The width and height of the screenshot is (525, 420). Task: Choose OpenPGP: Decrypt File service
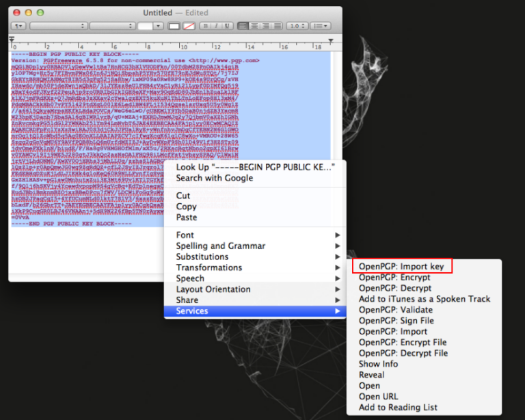click(x=424, y=354)
